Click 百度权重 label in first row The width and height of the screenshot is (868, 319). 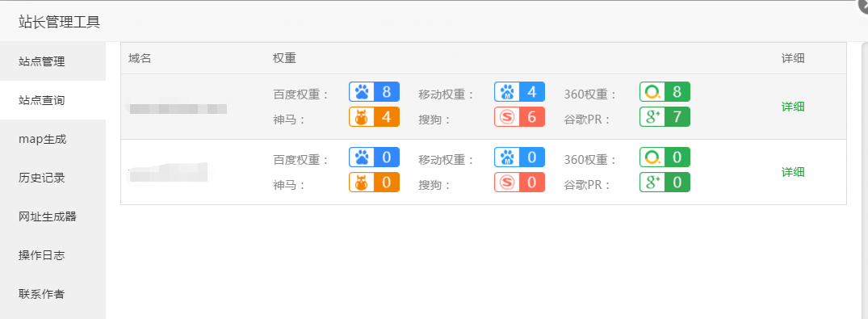[x=301, y=94]
